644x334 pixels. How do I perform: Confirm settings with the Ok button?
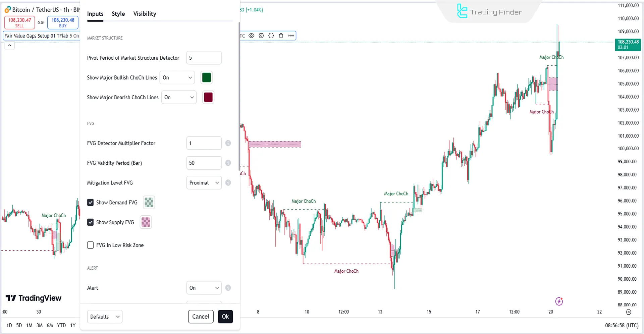point(225,317)
